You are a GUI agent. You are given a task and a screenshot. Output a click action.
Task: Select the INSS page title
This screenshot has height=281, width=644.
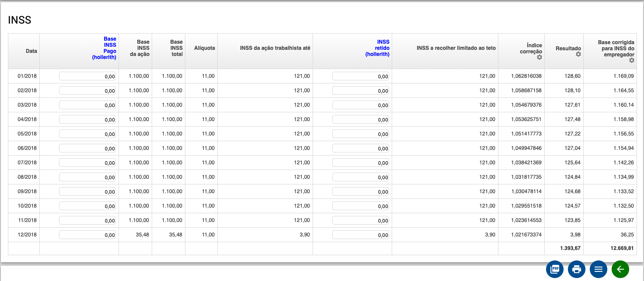tap(20, 20)
